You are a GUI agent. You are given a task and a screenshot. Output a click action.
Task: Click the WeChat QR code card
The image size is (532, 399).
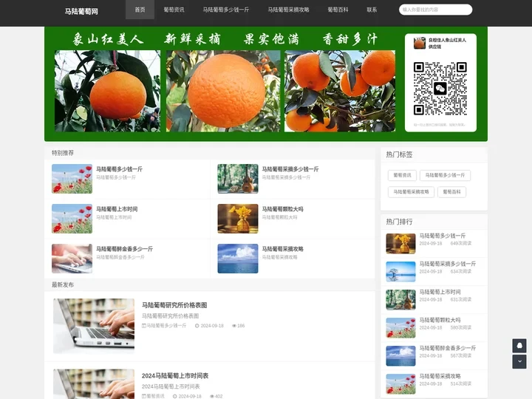click(x=440, y=83)
